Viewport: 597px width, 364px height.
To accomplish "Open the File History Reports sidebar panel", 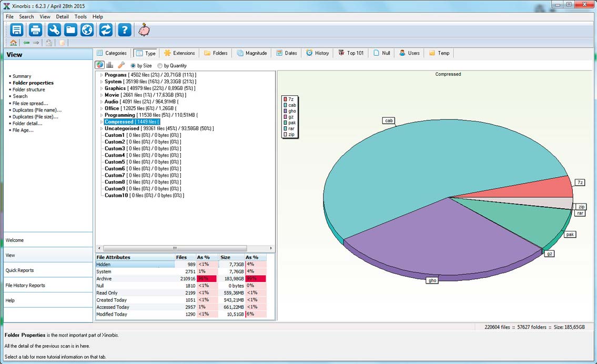I will point(48,286).
